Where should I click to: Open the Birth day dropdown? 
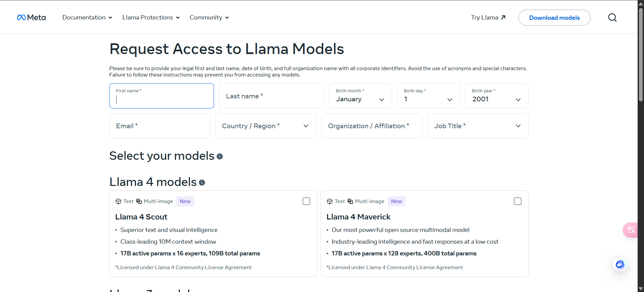click(x=428, y=96)
